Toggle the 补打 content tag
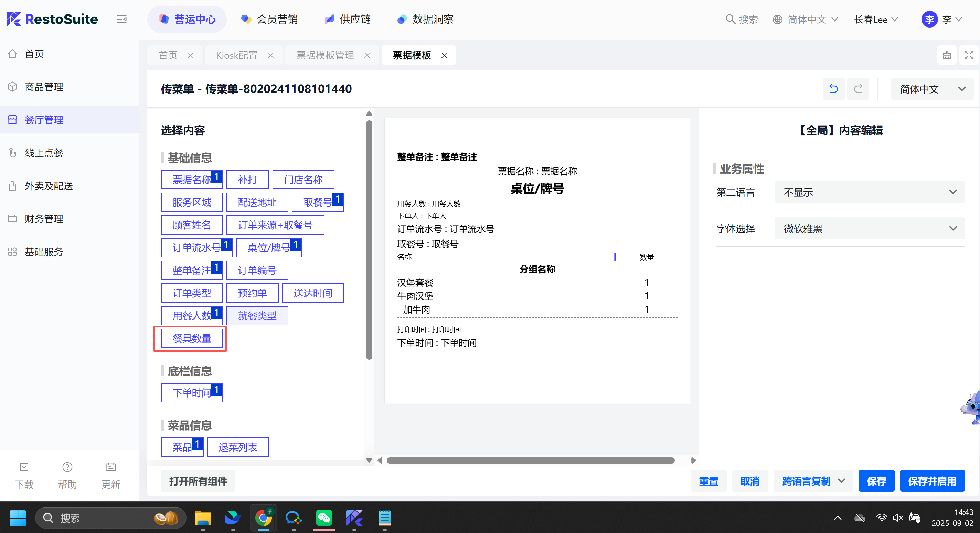This screenshot has height=533, width=980. [x=247, y=180]
